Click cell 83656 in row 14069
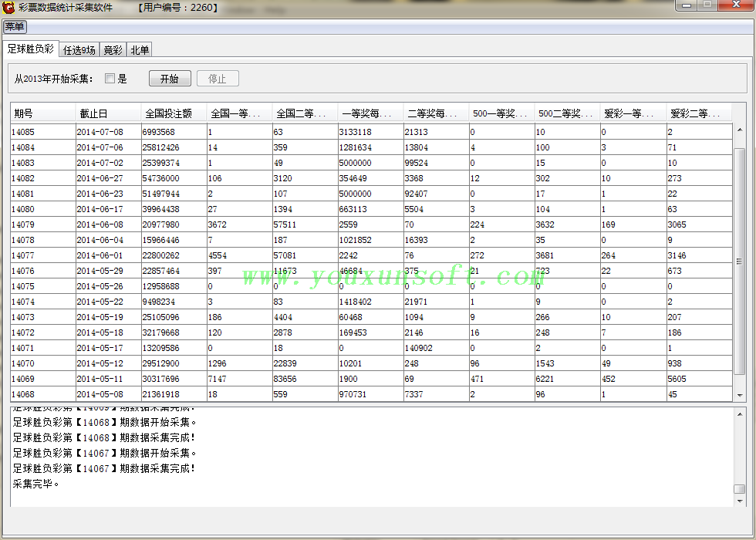The image size is (756, 540). 305,379
